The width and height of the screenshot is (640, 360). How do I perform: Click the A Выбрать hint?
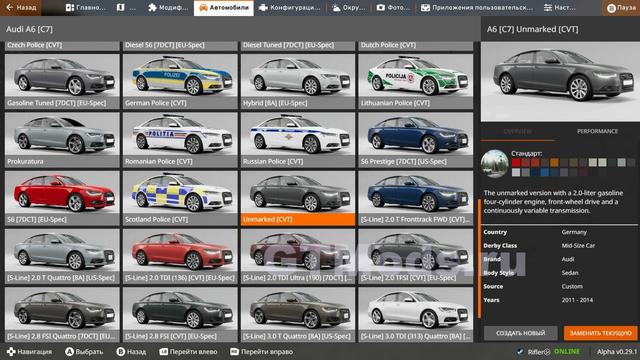pos(84,351)
